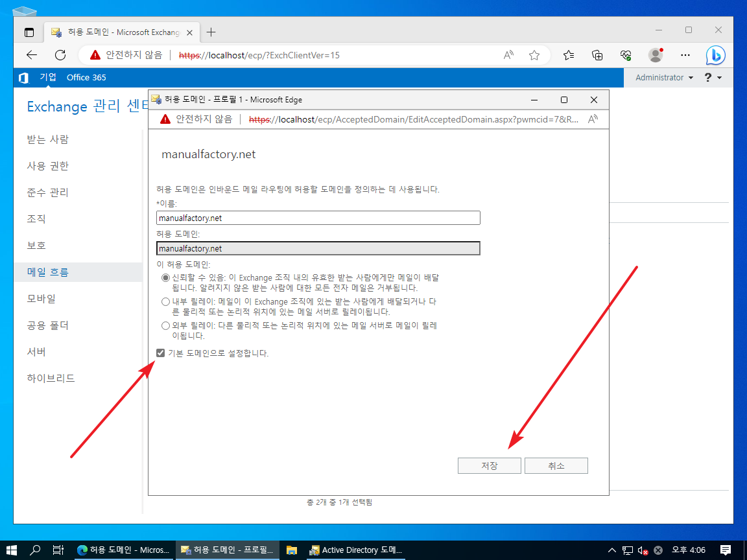747x560 pixels.
Task: Maximize the popup 허용 도메인 window
Action: pyautogui.click(x=564, y=100)
